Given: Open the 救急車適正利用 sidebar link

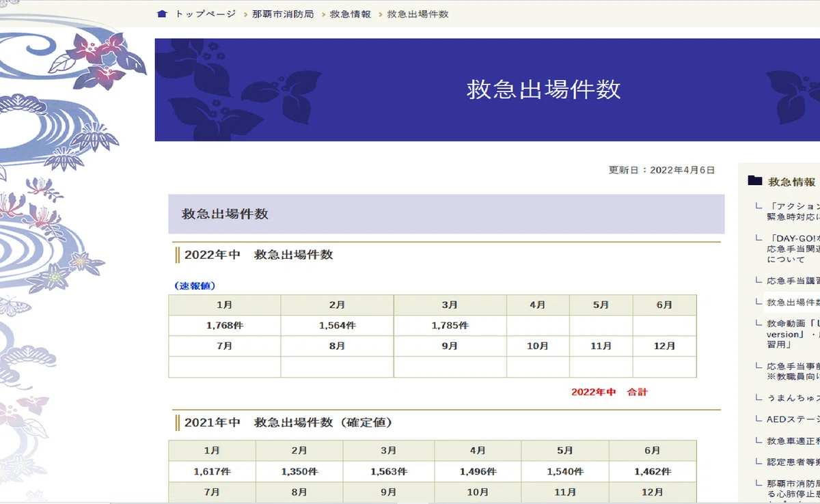Looking at the screenshot, I should coord(793,440).
